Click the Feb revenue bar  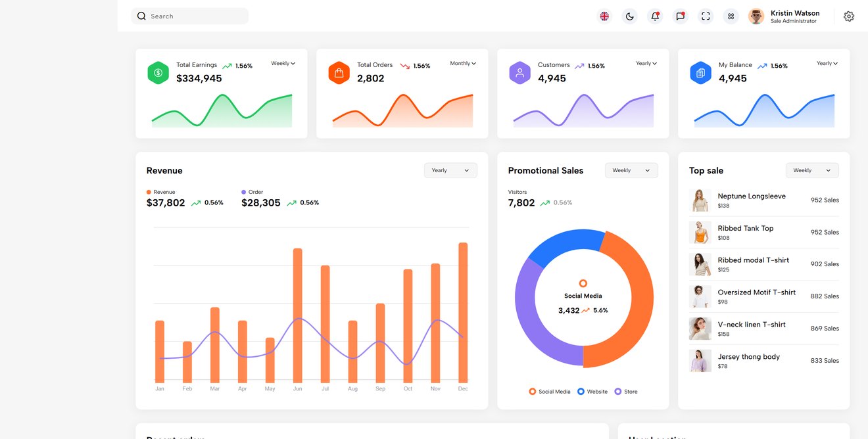[x=187, y=361]
